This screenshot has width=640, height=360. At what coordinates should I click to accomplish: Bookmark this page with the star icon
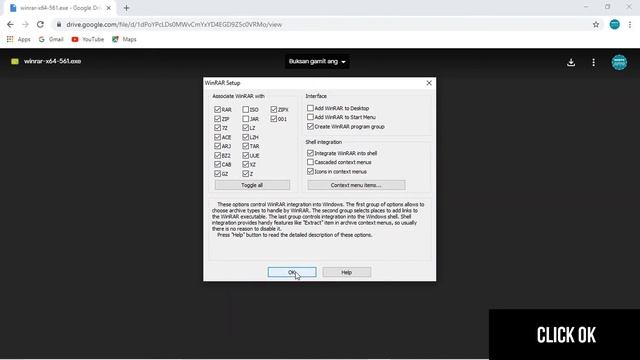click(596, 24)
